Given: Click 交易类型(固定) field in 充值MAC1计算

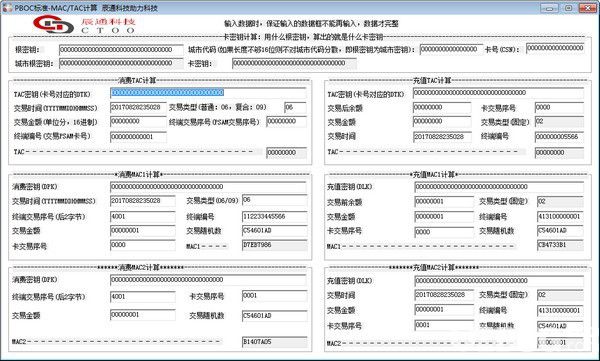Looking at the screenshot, I should point(560,201).
